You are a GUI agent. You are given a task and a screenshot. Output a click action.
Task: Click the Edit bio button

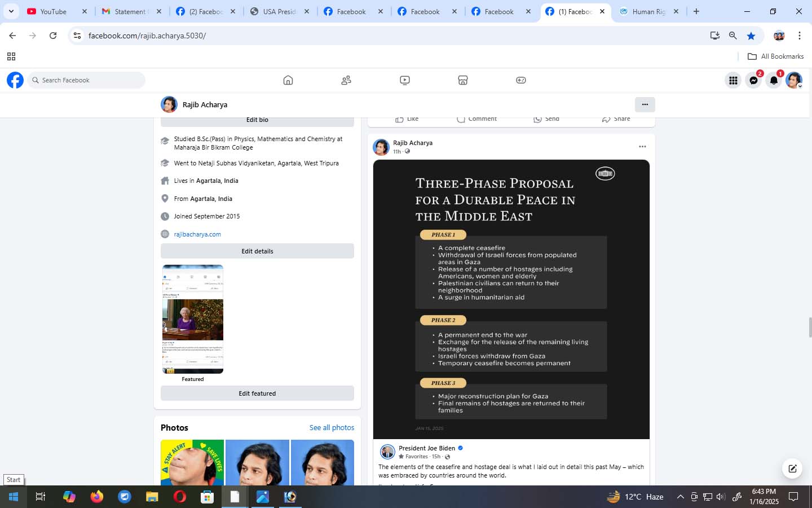coord(257,120)
